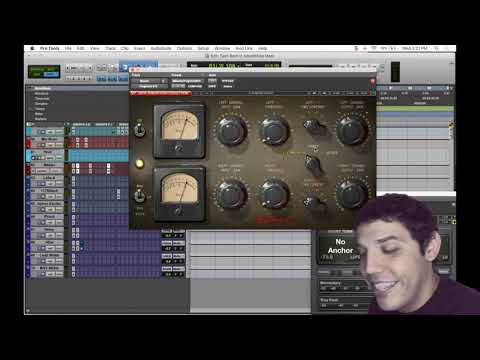Click the upper VU meter zero screw
Image resolution: width=480 pixels, height=360 pixels.
[179, 148]
